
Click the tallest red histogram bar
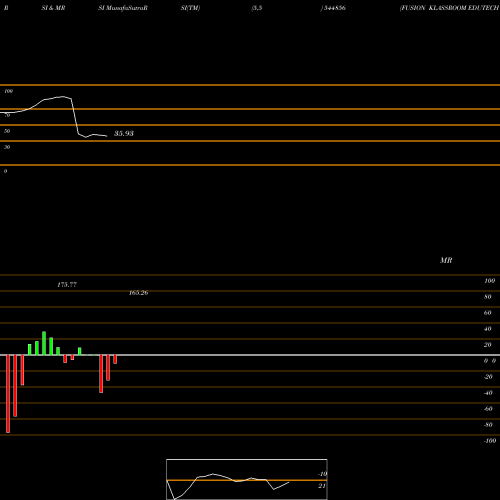click(8, 394)
